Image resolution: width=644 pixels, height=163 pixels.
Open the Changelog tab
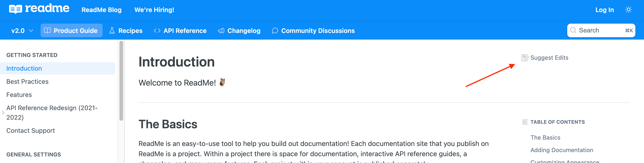(239, 30)
